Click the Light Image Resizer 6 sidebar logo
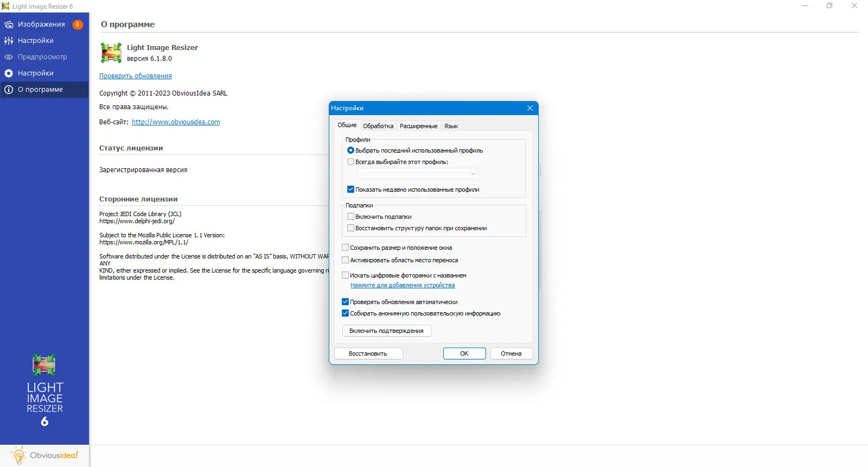This screenshot has height=467, width=868. pos(44,390)
